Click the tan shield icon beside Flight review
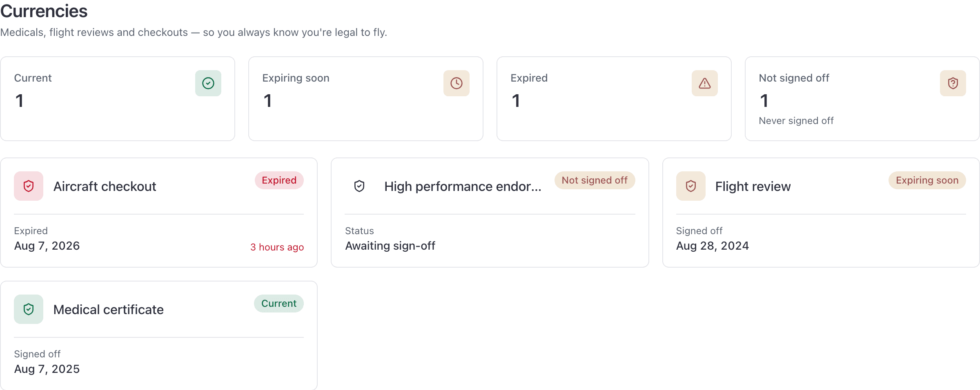The image size is (980, 390). (691, 186)
